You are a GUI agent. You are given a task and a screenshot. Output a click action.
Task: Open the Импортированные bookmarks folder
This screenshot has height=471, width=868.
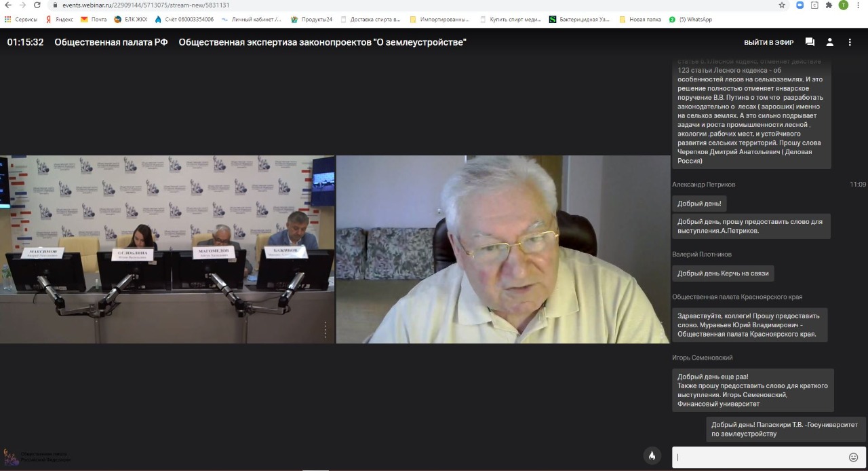pos(441,20)
